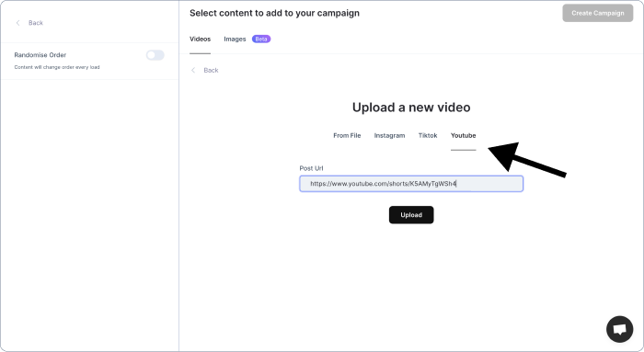Select the Instagram upload tab

(389, 135)
